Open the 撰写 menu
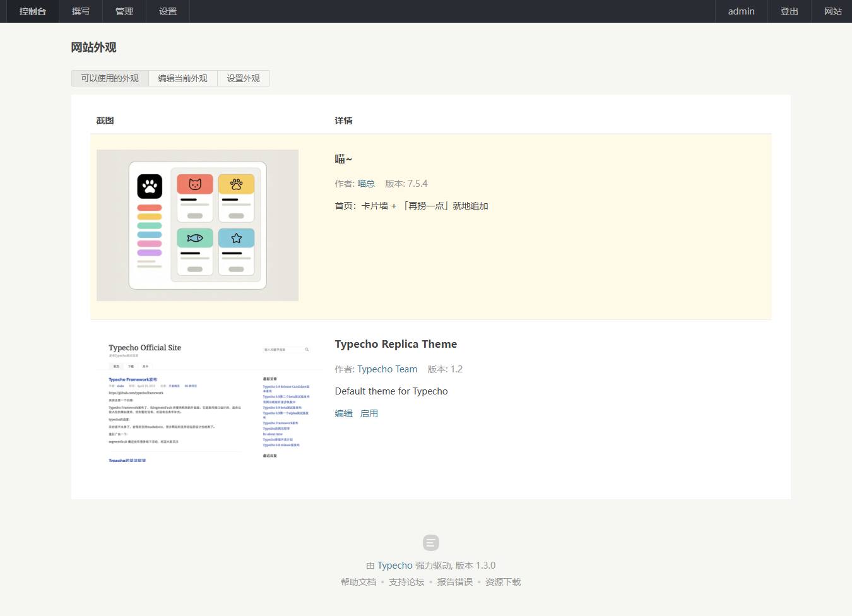The image size is (852, 616). click(x=81, y=11)
